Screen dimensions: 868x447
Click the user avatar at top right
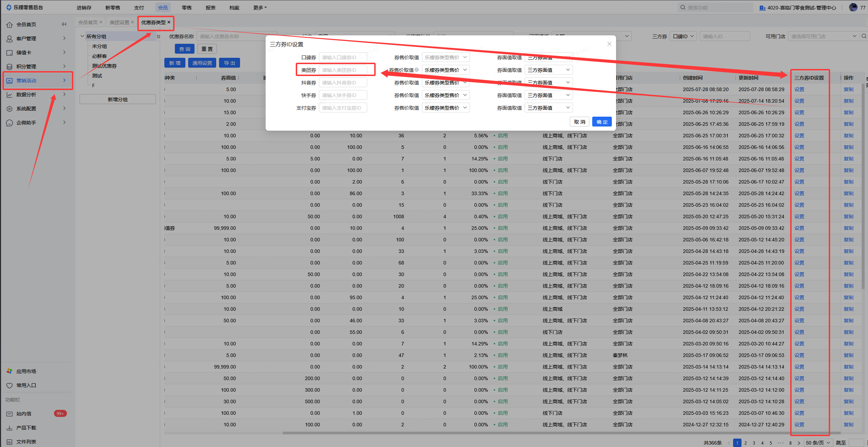(x=853, y=7)
